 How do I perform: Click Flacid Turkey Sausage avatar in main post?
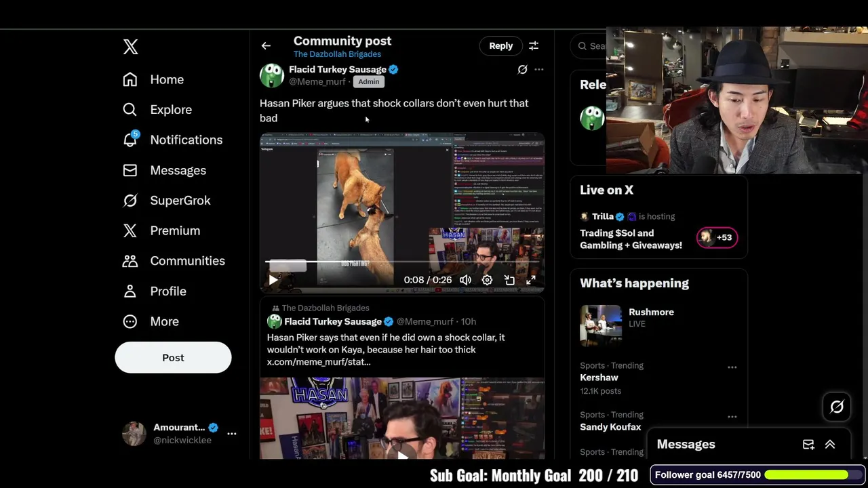coord(272,75)
